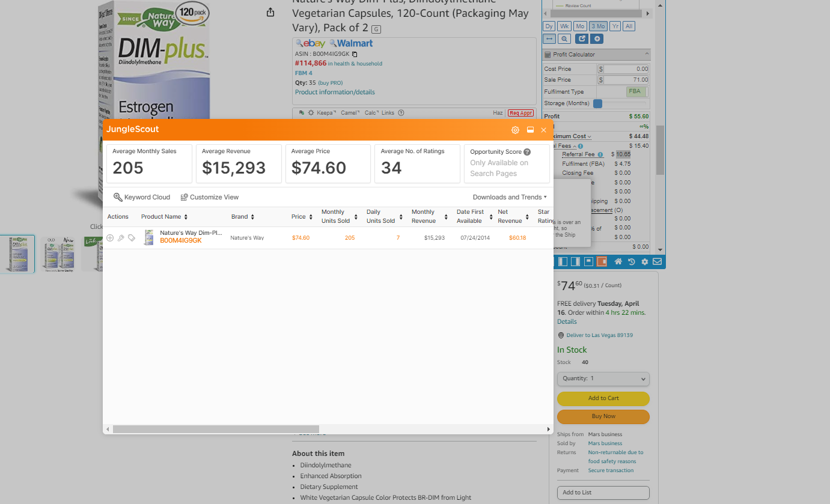Click the Sale Price input field
The image size is (830, 504).
[627, 80]
